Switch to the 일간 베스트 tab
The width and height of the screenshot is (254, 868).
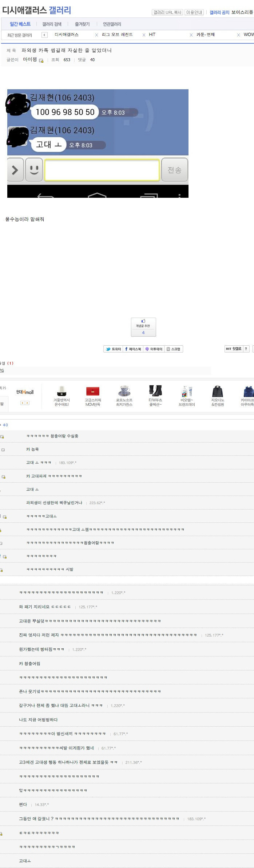click(20, 24)
